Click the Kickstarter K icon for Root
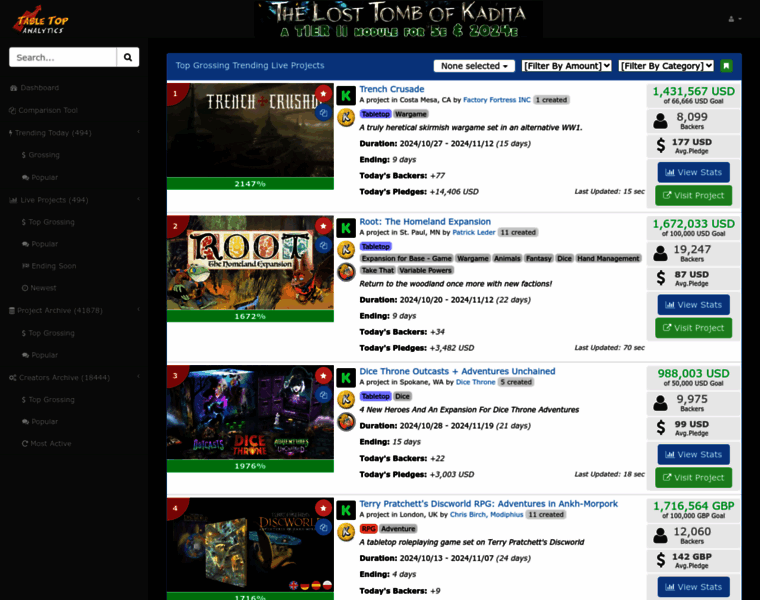 [346, 228]
